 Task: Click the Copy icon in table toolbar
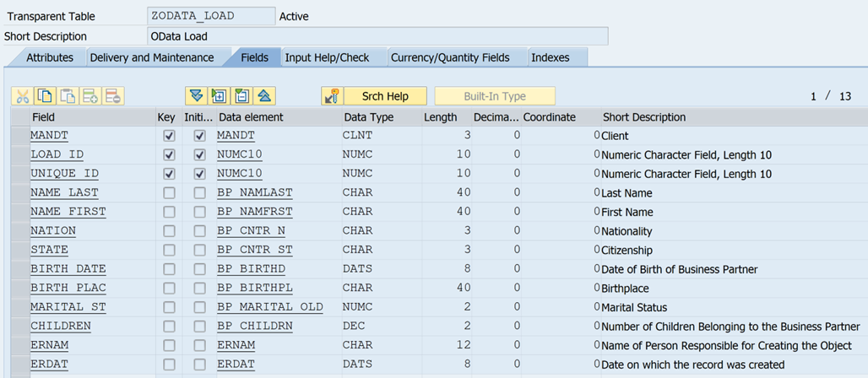pyautogui.click(x=45, y=96)
